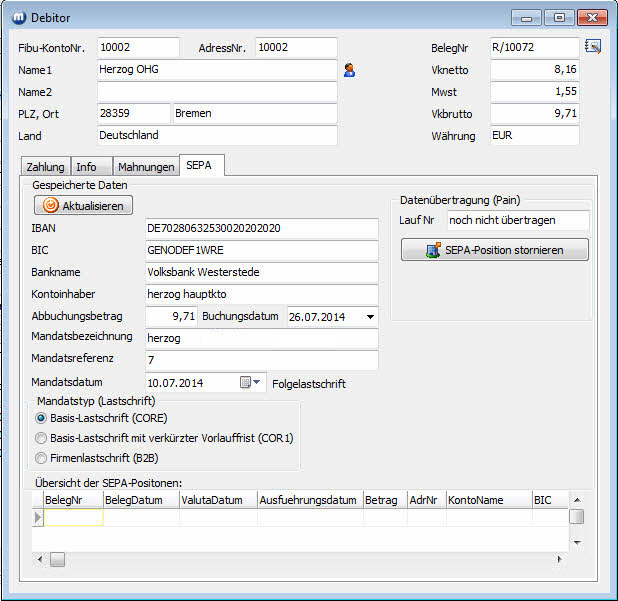Click the Kontoinhaber text field
Screen dimensions: 618x601
260,294
